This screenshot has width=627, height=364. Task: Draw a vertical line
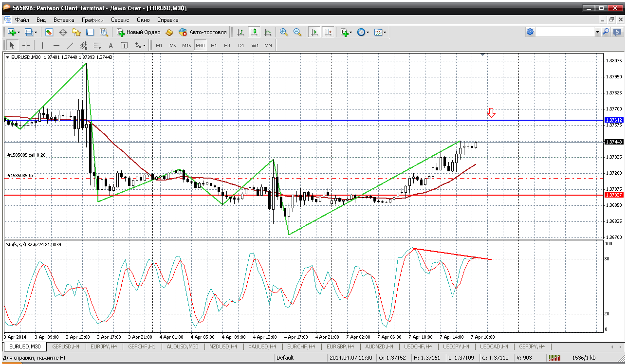coord(42,45)
